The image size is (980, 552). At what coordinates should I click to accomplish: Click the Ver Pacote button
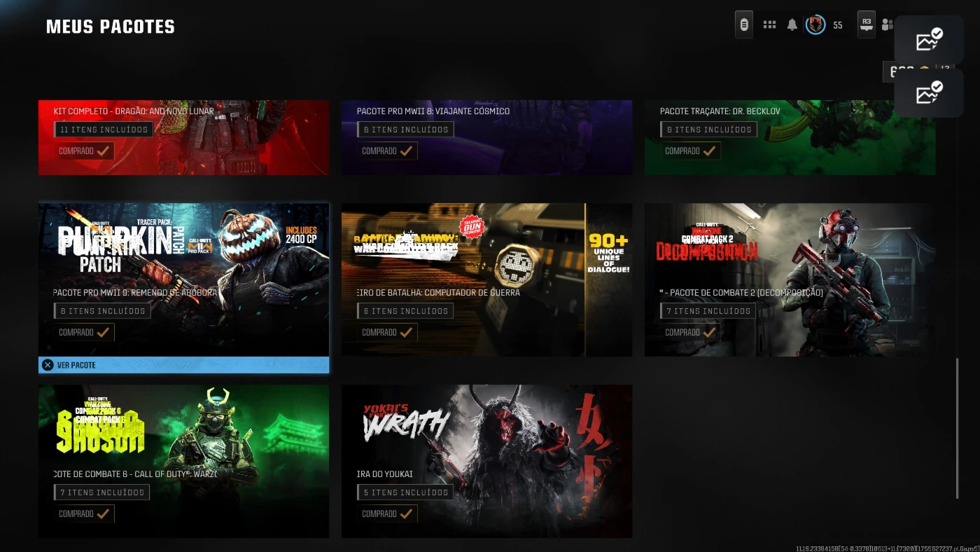183,365
